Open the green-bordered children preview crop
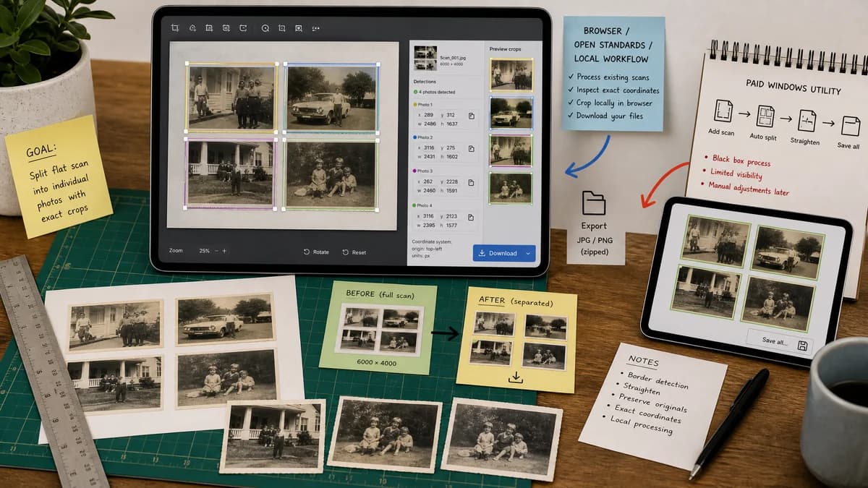868x488 pixels. point(511,188)
